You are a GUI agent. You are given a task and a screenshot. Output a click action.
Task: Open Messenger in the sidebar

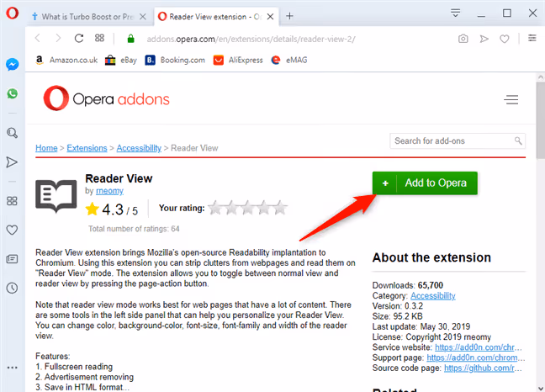[12, 64]
